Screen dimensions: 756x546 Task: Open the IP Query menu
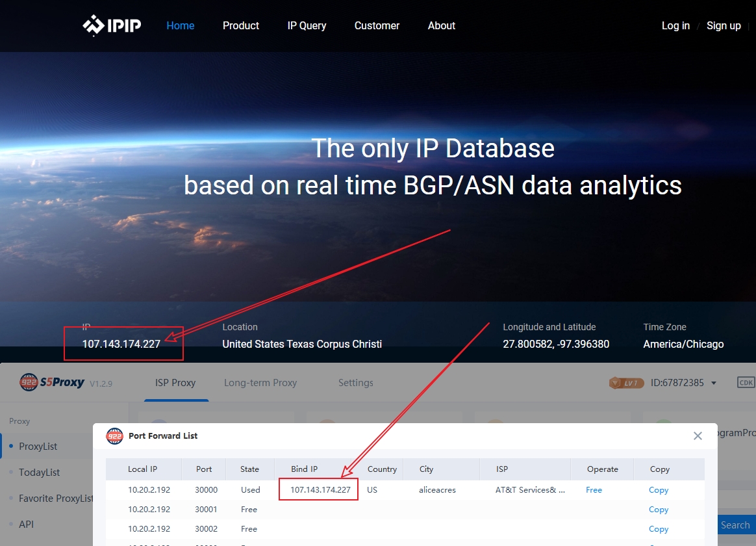click(x=307, y=26)
